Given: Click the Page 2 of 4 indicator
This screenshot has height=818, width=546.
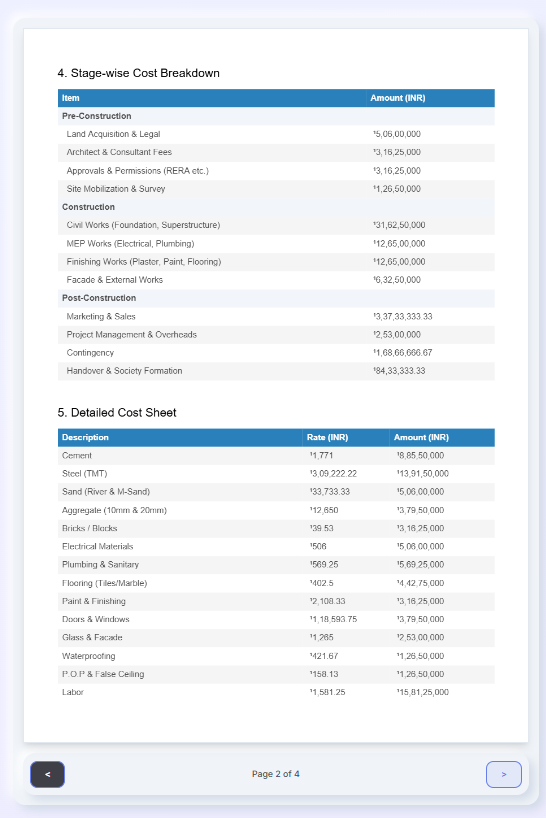Looking at the screenshot, I should coord(275,774).
